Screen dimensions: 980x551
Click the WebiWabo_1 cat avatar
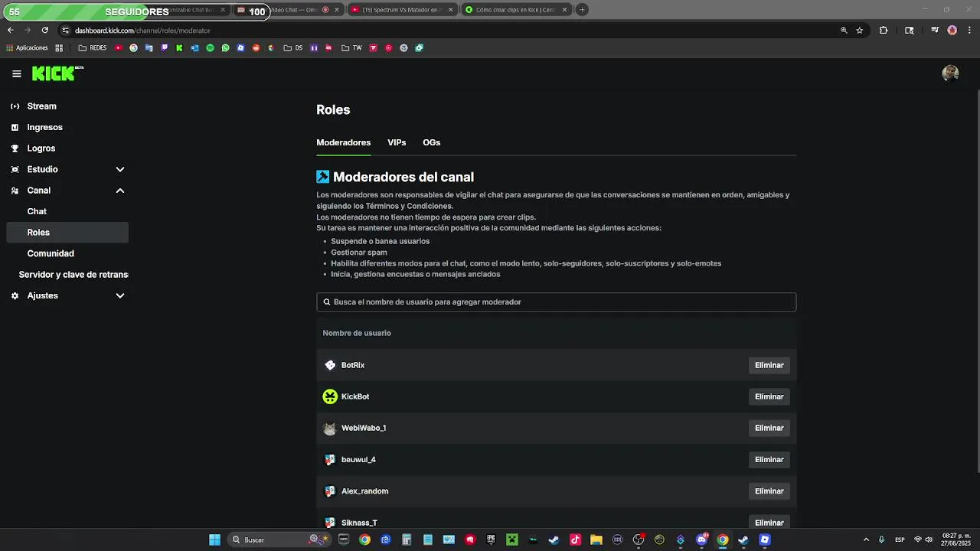330,429
